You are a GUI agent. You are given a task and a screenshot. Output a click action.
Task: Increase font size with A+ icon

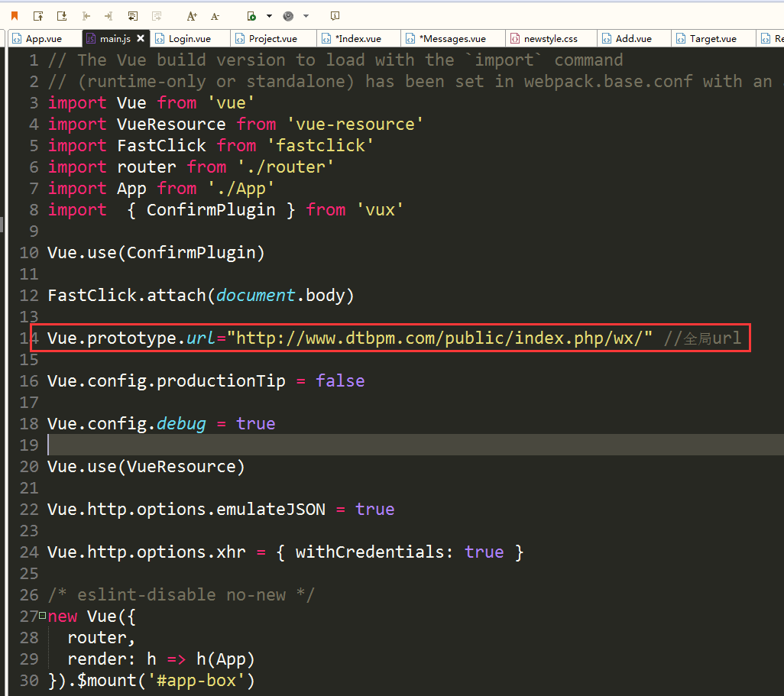tap(192, 16)
